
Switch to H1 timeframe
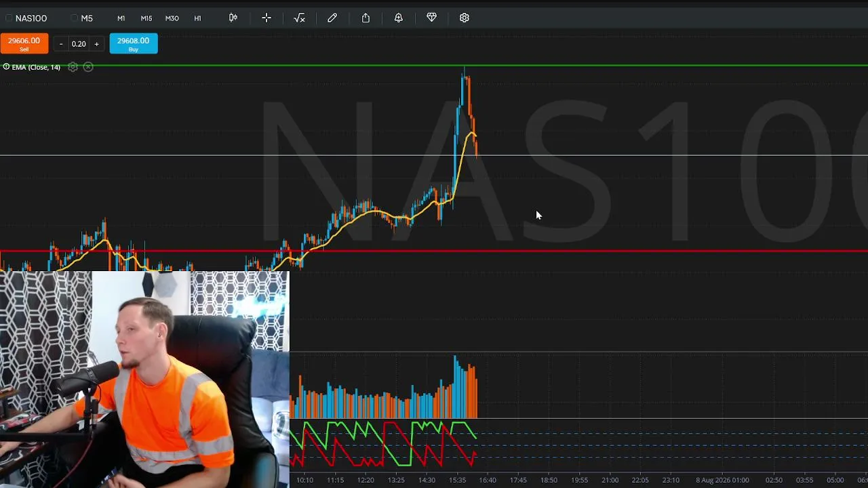coord(198,18)
